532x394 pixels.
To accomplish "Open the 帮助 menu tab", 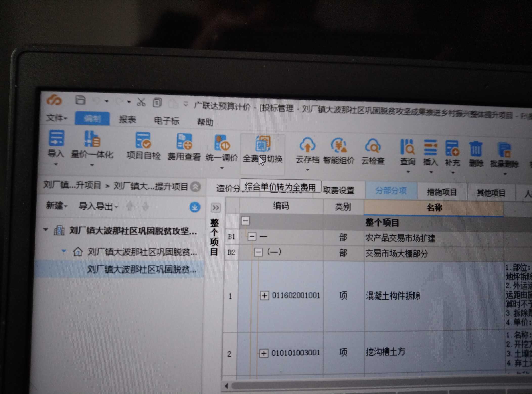I will [205, 122].
